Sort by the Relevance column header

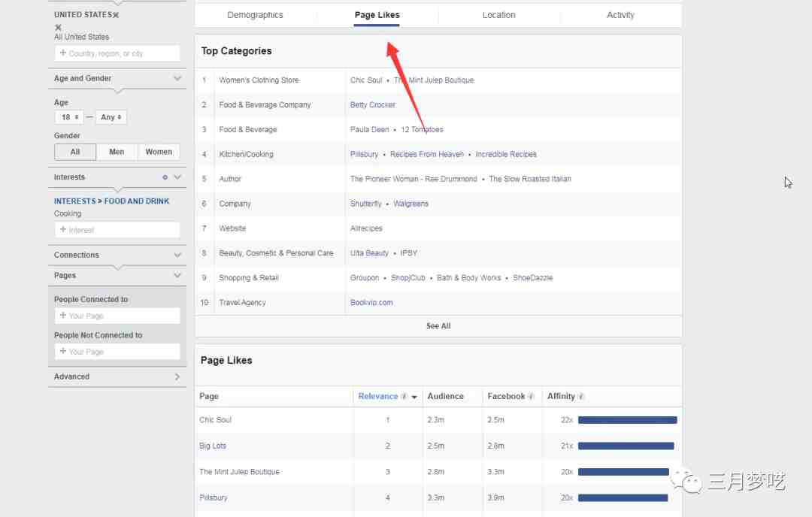pos(378,397)
